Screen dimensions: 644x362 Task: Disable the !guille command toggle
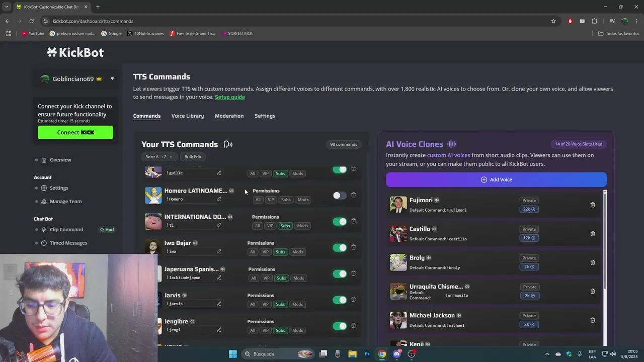(x=340, y=170)
